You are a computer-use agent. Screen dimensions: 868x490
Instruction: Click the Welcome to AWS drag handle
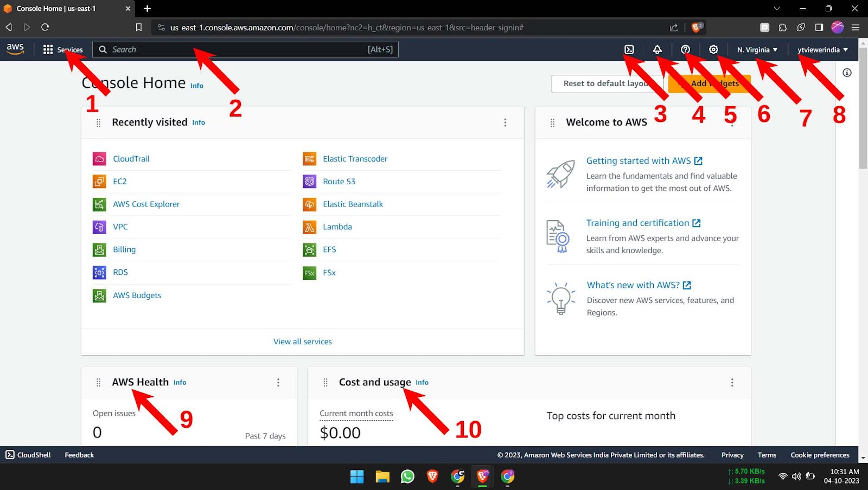point(552,123)
